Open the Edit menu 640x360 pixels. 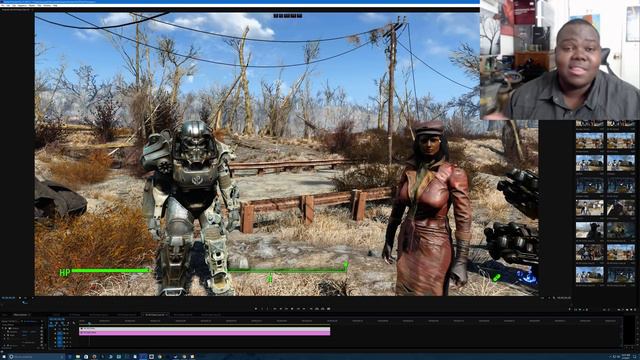tap(8, 5)
